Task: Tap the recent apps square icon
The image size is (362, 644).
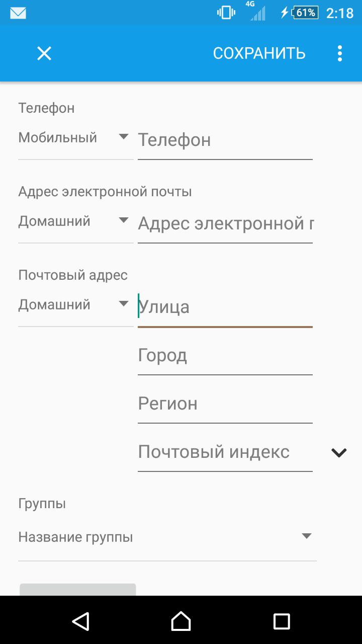Action: (x=282, y=621)
